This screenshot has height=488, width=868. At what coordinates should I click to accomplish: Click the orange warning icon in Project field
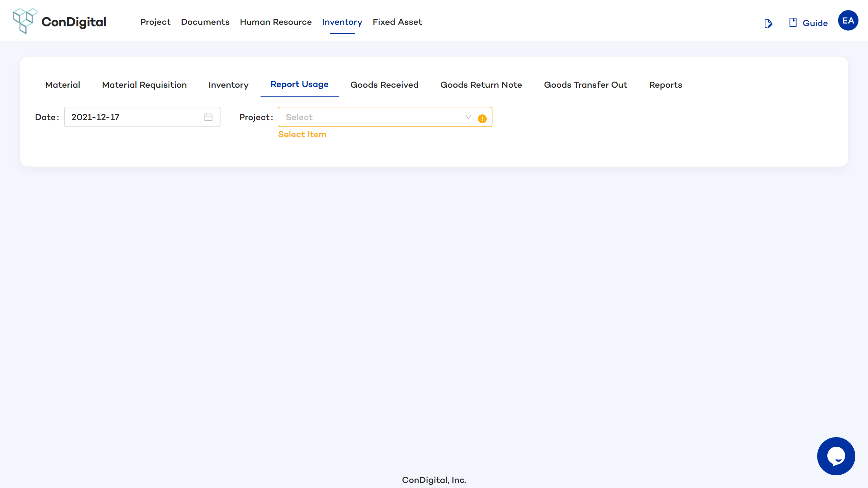(482, 119)
